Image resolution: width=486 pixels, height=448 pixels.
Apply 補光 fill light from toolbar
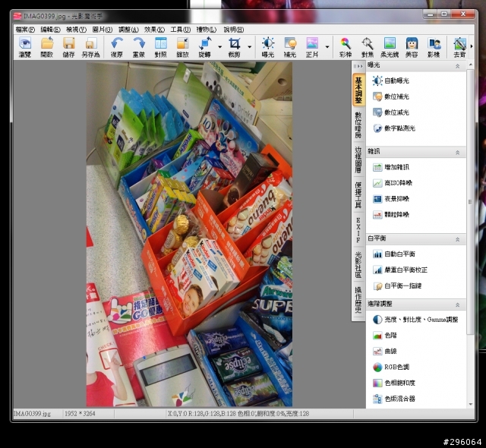pos(290,47)
